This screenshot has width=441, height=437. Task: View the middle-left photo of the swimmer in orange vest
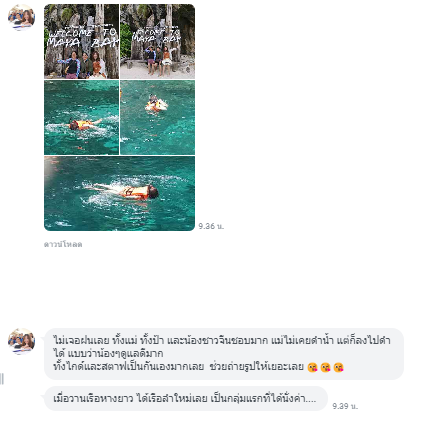pyautogui.click(x=81, y=117)
